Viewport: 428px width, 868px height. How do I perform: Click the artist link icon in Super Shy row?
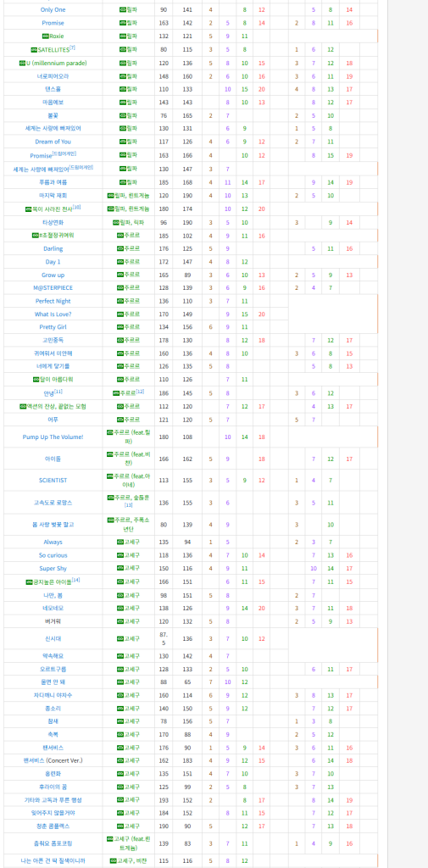pos(120,568)
